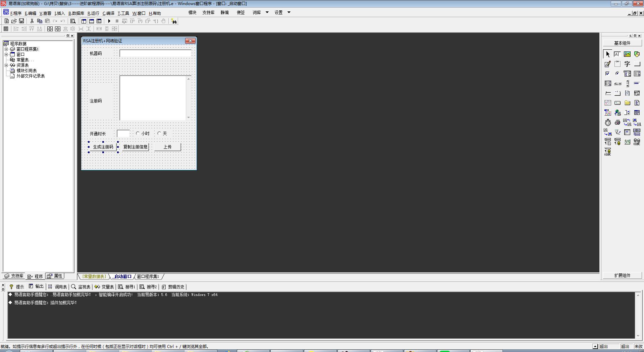This screenshot has width=644, height=352.
Task: Click the Run (play) toolbar icon
Action: [109, 21]
